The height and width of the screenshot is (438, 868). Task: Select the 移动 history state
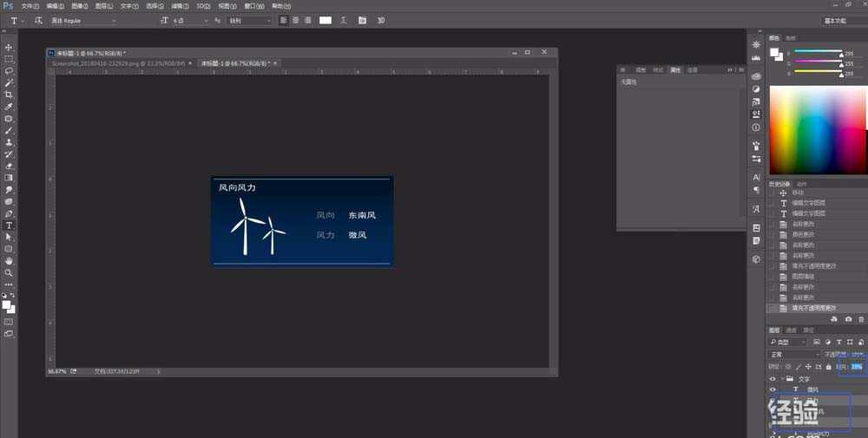pyautogui.click(x=797, y=193)
